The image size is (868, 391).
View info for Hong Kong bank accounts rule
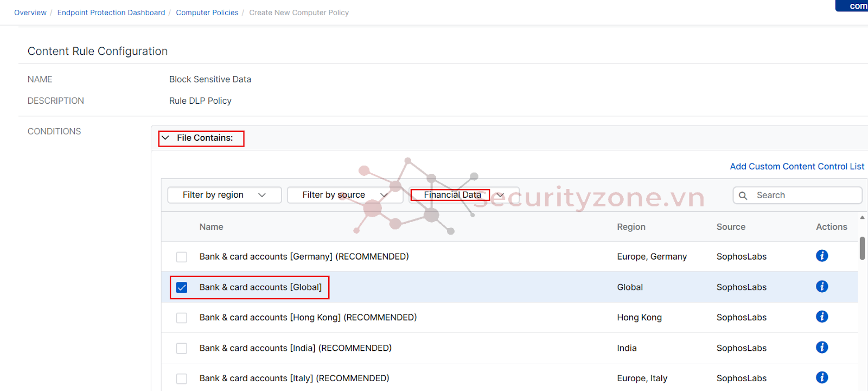tap(821, 317)
